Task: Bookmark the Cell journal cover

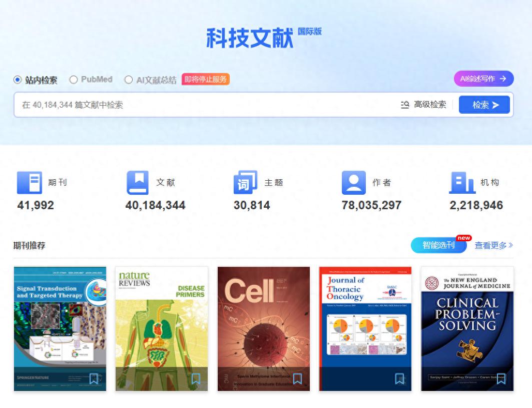Action: coord(297,379)
